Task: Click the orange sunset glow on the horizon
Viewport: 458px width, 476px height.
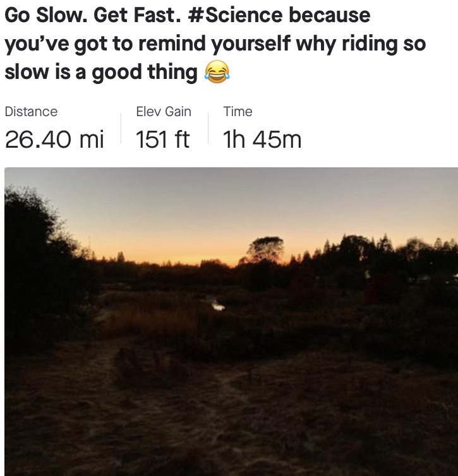Action: tap(170, 249)
